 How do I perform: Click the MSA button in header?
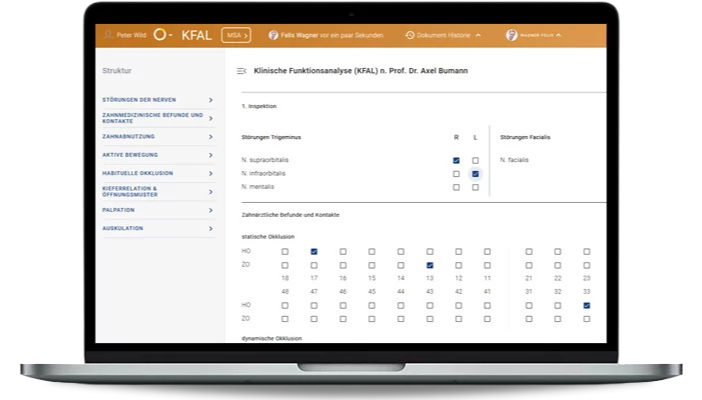(236, 35)
